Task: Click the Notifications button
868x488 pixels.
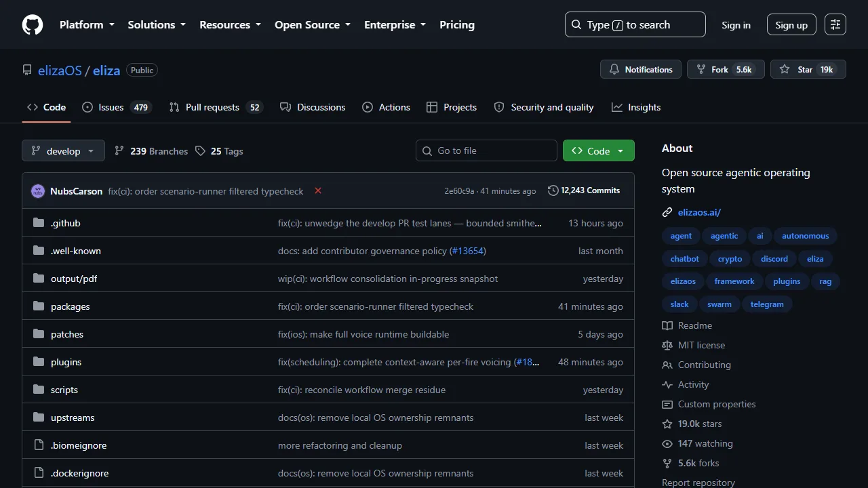Action: (641, 69)
